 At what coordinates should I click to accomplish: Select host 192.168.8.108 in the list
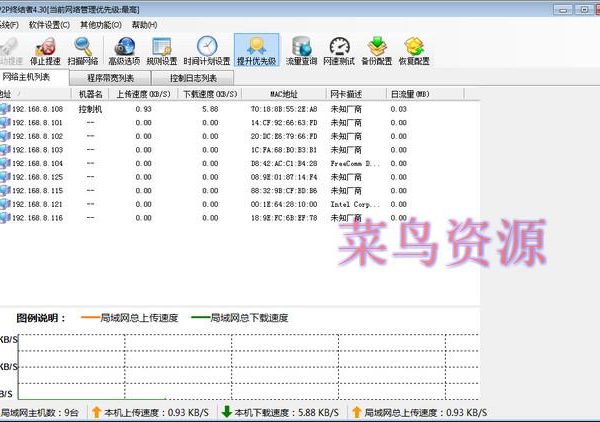click(x=38, y=108)
